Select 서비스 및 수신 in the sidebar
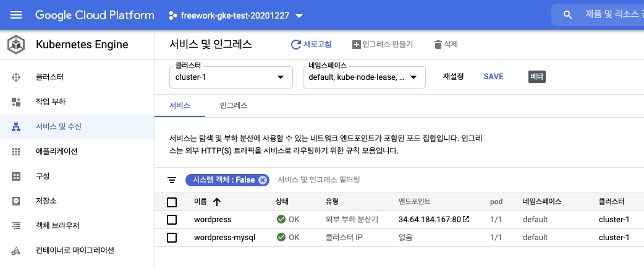The height and width of the screenshot is (268, 644). (77, 127)
